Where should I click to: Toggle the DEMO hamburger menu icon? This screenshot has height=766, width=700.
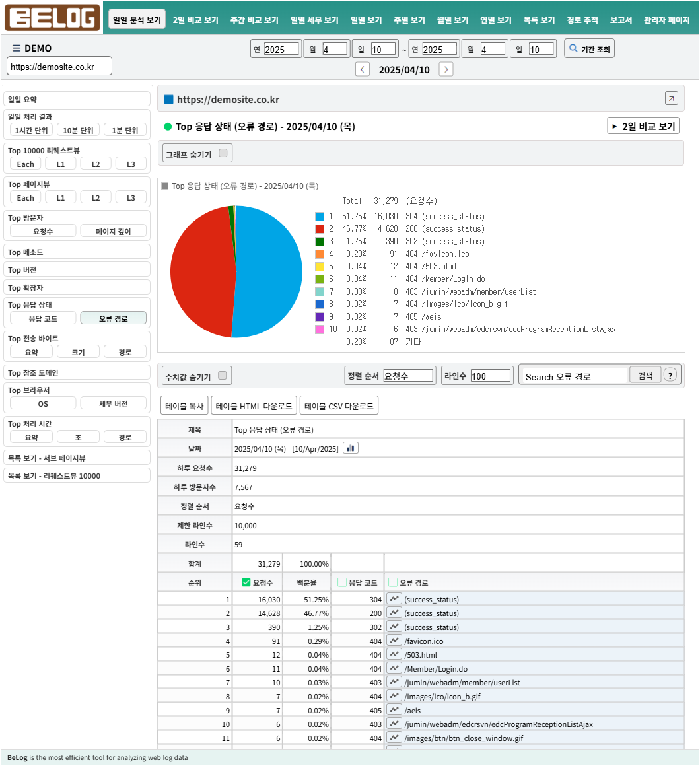(16, 48)
